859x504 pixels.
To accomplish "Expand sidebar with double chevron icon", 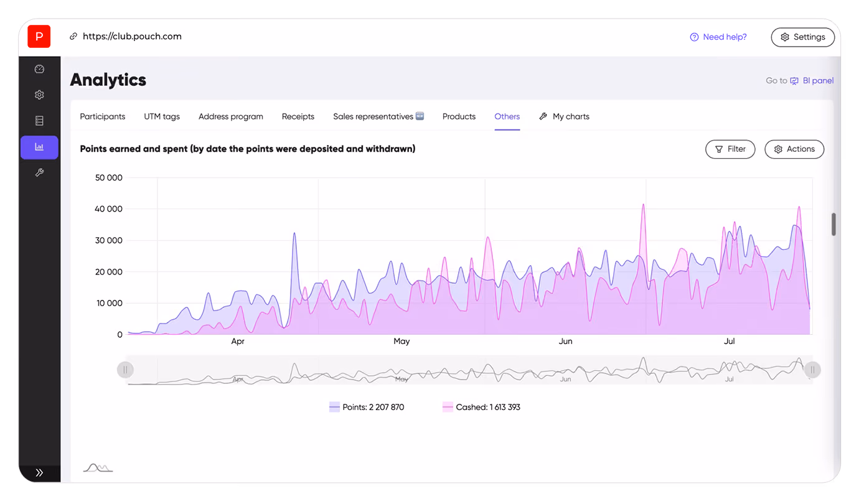I will (39, 473).
